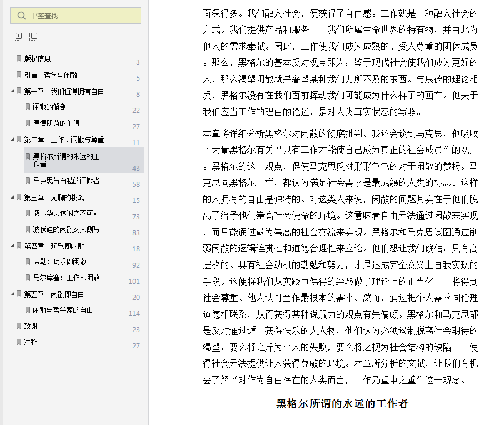Select the highlighted 黑格尔所谓的永远的工作者 bookmark
The height and width of the screenshot is (425, 504).
tap(84, 160)
